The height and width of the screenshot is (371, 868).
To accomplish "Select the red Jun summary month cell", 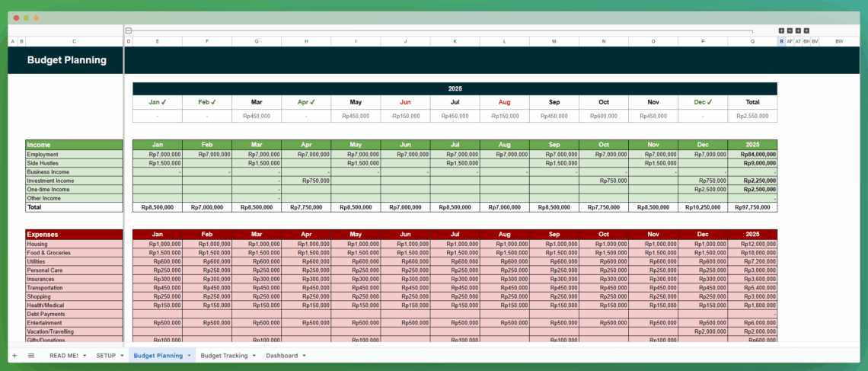I will (x=405, y=102).
